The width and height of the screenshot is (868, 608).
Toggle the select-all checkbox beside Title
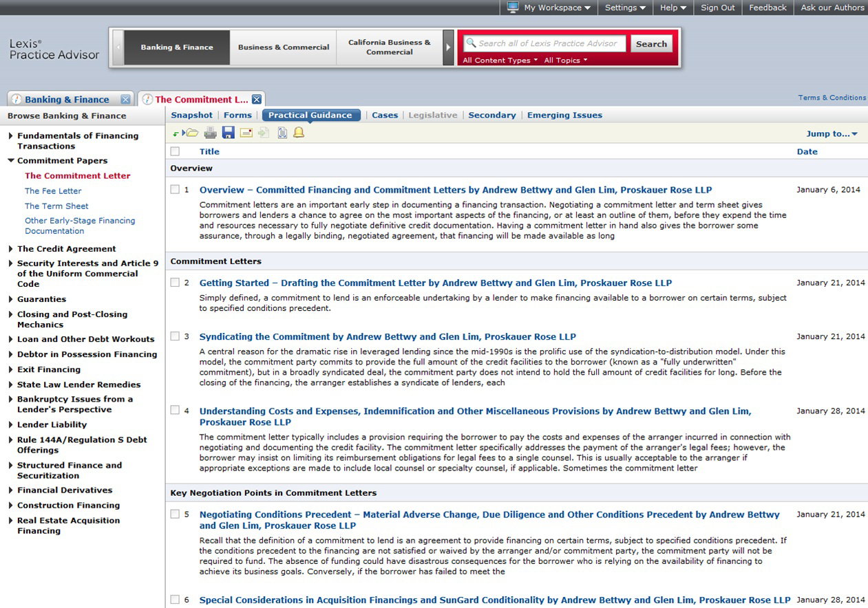pyautogui.click(x=175, y=151)
